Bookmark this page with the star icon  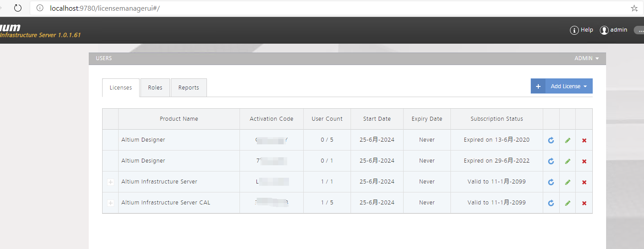[x=634, y=8]
